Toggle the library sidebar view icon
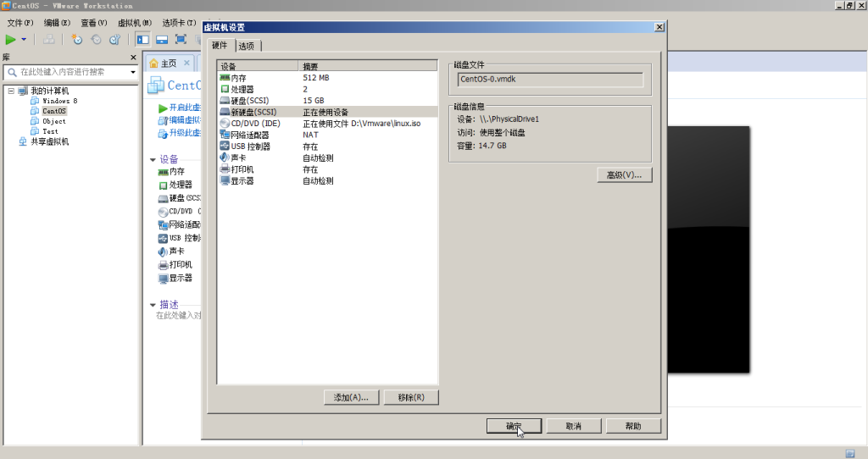The height and width of the screenshot is (459, 868). [x=142, y=39]
